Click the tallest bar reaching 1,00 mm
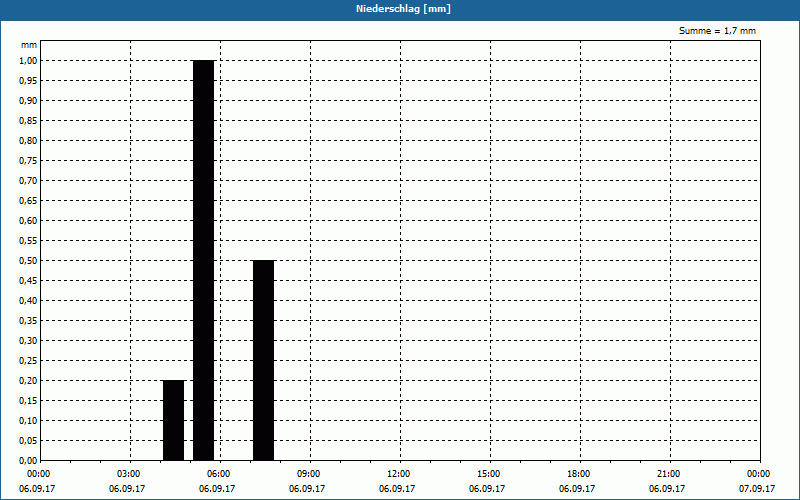800x500 pixels. [x=204, y=260]
